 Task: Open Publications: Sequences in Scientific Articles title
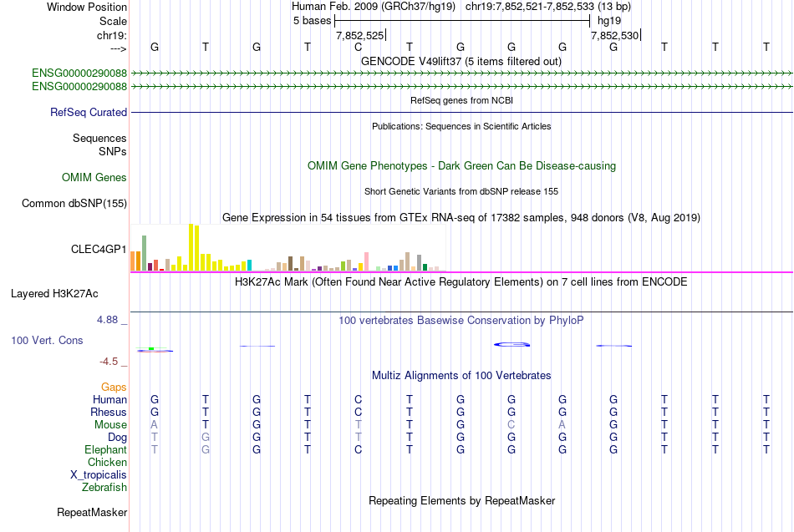[x=461, y=126]
